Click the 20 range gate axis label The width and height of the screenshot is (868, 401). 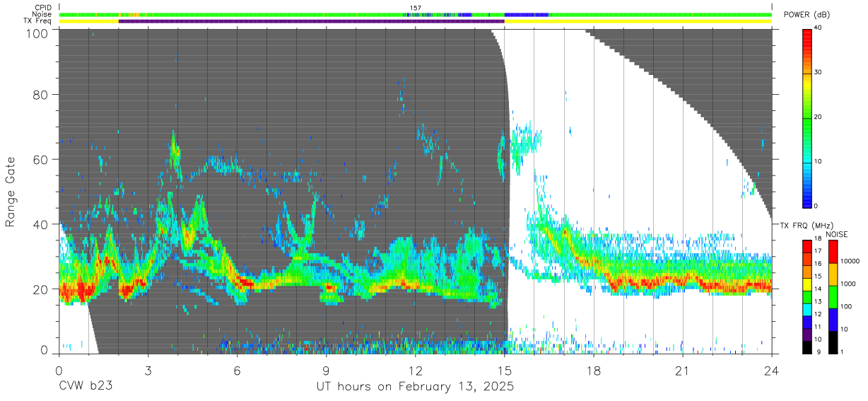pyautogui.click(x=40, y=289)
